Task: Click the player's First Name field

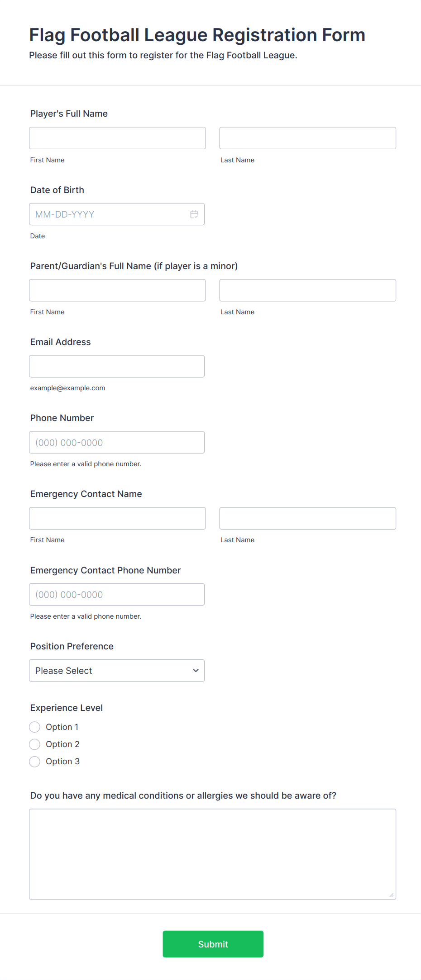Action: click(117, 138)
